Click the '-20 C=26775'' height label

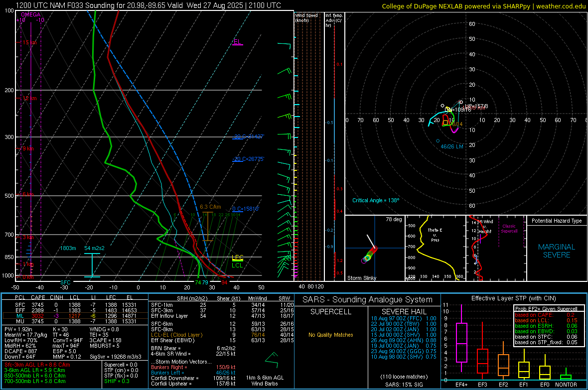click(248, 159)
